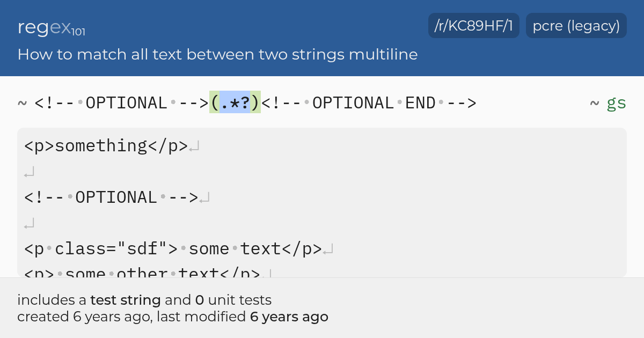Click the opening tilde delimiter of the regex
Image resolution: width=644 pixels, height=338 pixels.
[x=23, y=102]
